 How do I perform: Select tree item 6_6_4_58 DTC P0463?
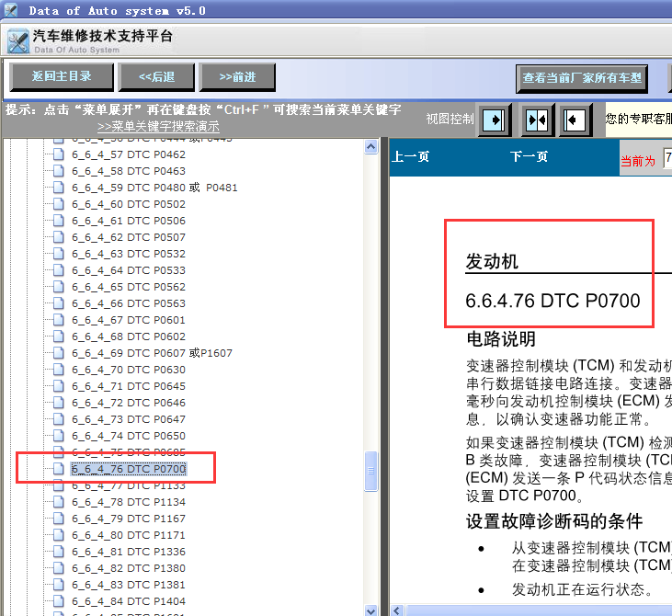[129, 171]
